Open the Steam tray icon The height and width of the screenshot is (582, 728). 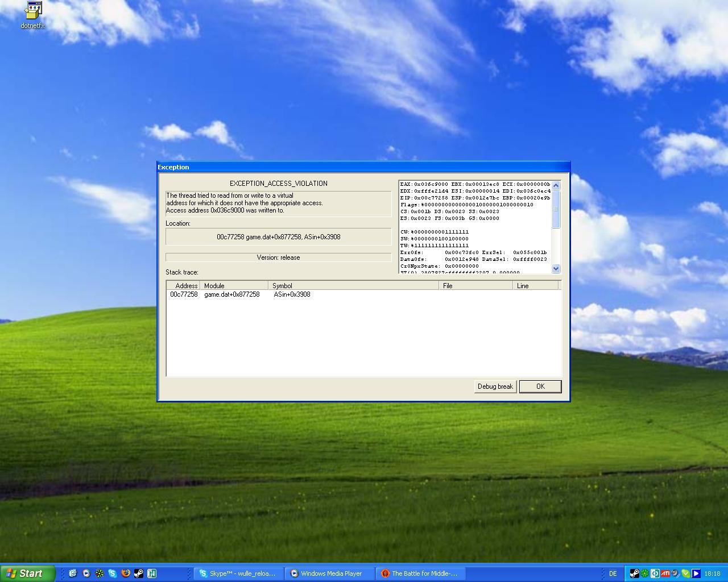[x=634, y=573]
